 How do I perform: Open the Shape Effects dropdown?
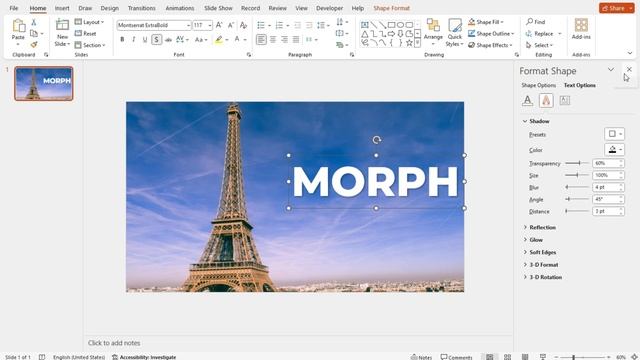(x=490, y=45)
